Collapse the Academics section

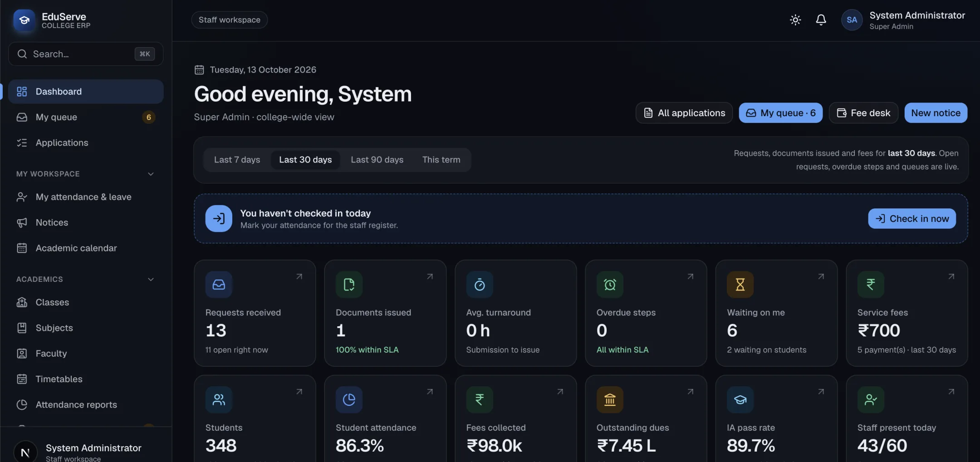tap(151, 279)
